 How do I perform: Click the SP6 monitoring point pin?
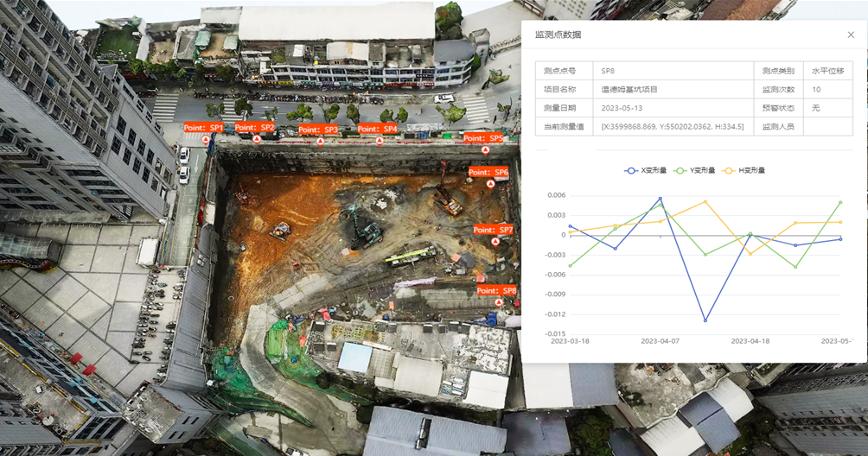click(x=490, y=184)
